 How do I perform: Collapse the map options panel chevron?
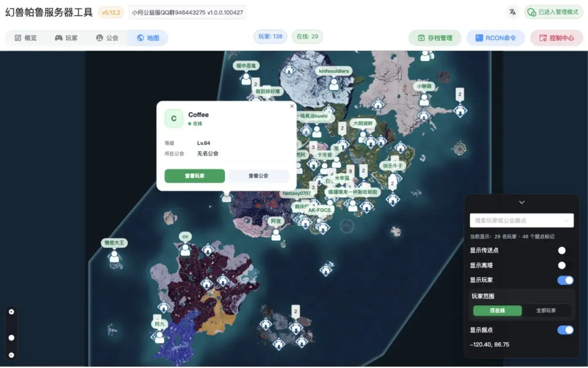point(522,202)
